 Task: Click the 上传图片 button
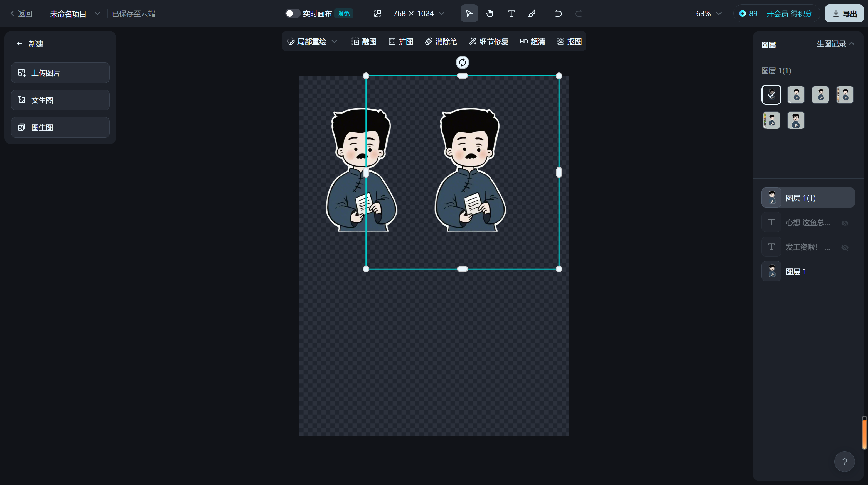60,73
